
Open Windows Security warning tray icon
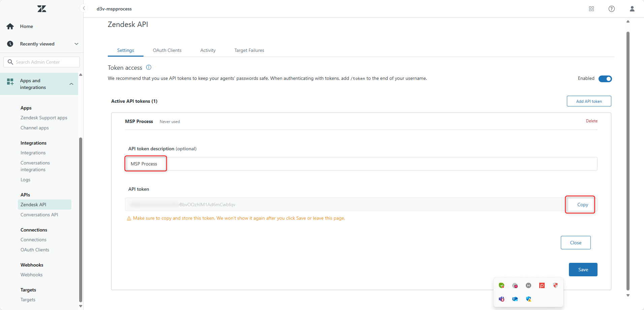click(x=528, y=299)
